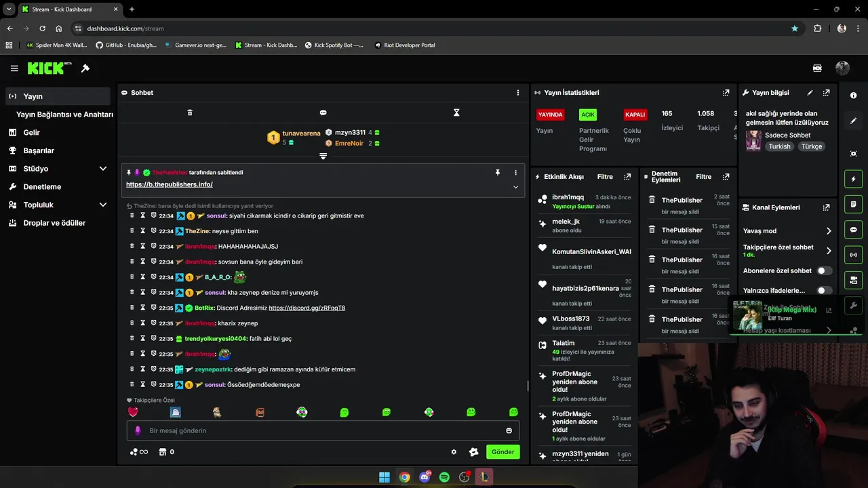868x488 pixels.
Task: Click the channel points infinity icon
Action: (x=139, y=452)
